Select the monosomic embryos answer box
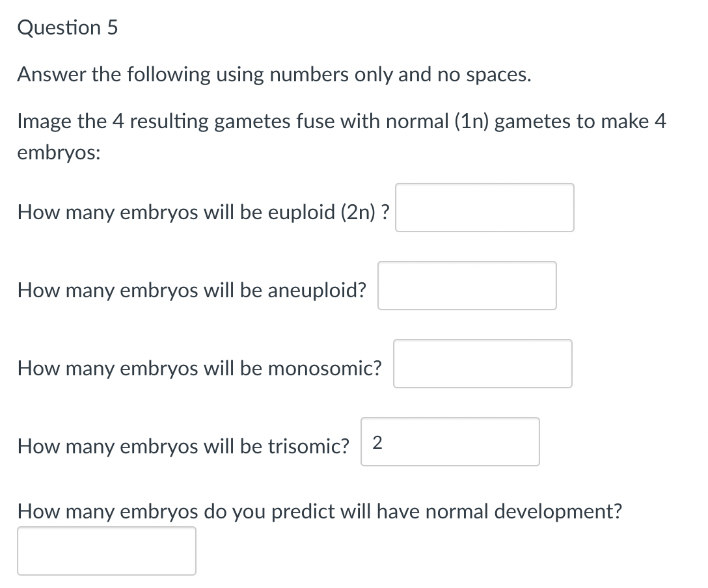708x588 pixels. pyautogui.click(x=482, y=364)
